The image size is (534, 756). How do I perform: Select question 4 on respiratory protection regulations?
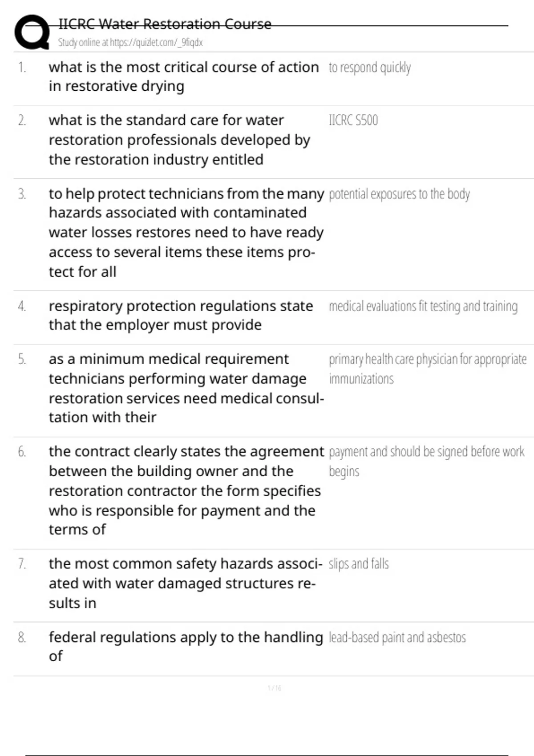pyautogui.click(x=181, y=315)
